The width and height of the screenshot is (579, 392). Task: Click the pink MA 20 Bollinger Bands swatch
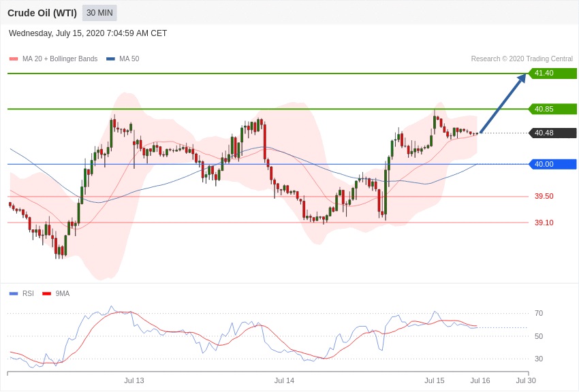click(14, 59)
